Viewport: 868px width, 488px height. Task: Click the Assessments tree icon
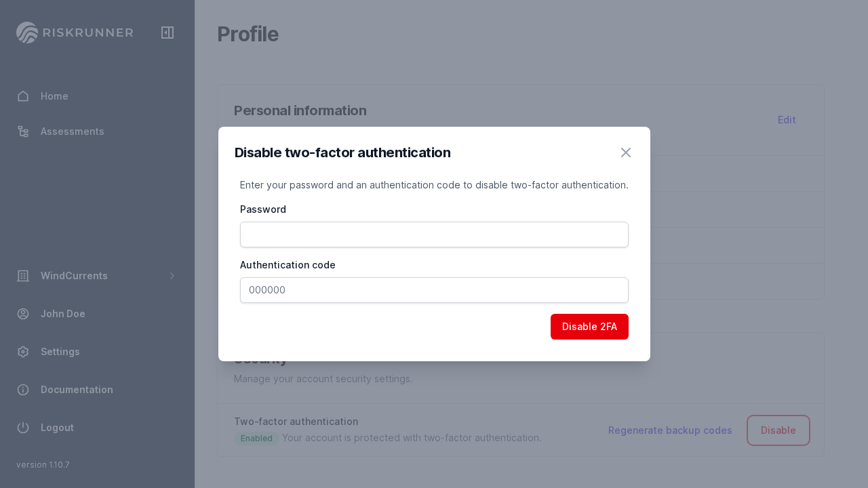pyautogui.click(x=23, y=131)
